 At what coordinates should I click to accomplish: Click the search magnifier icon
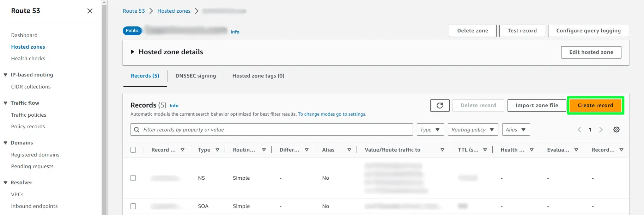tap(137, 130)
